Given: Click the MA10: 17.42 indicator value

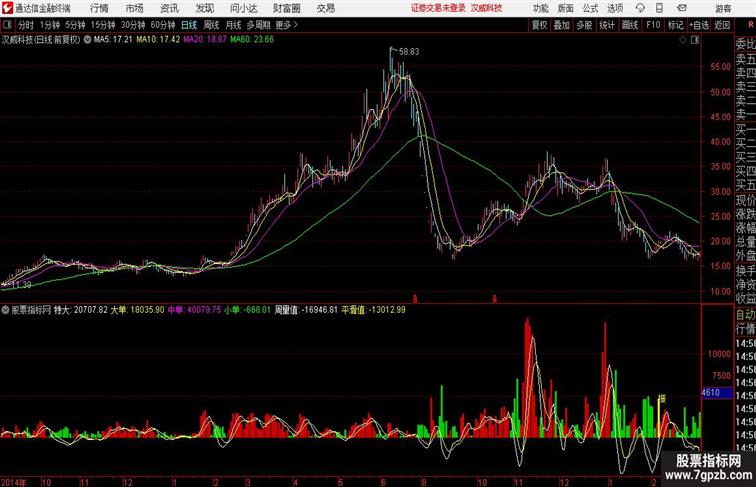Looking at the screenshot, I should pos(158,40).
